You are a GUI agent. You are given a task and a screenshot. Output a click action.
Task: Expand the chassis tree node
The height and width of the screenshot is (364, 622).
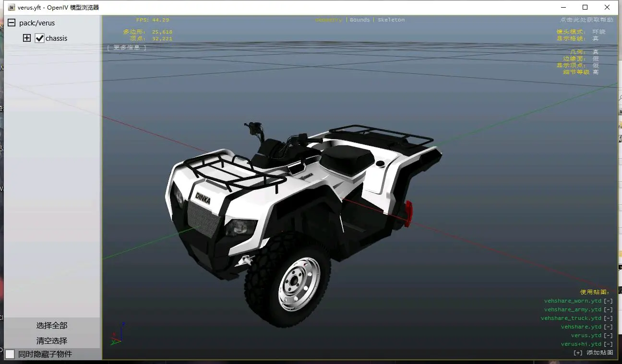click(x=27, y=38)
